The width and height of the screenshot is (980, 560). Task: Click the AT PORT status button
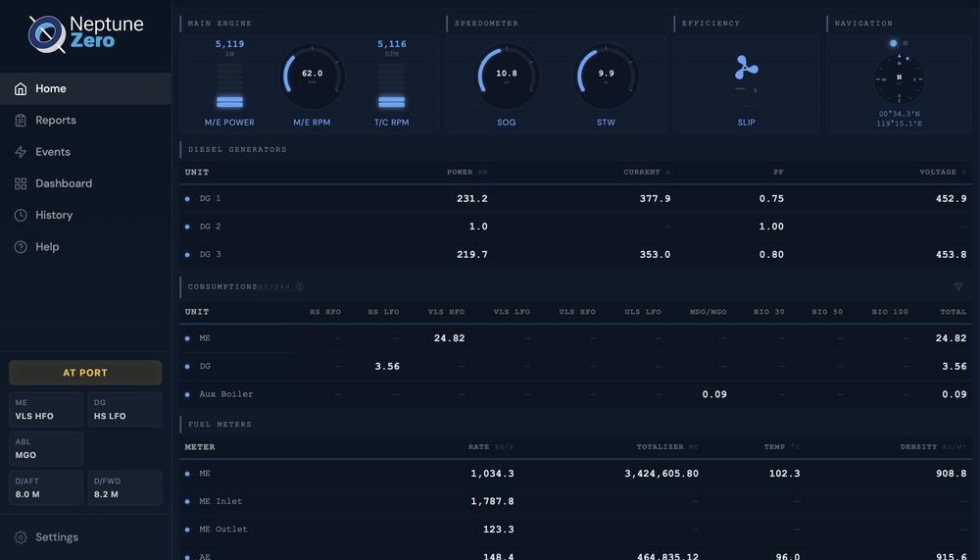coord(85,373)
